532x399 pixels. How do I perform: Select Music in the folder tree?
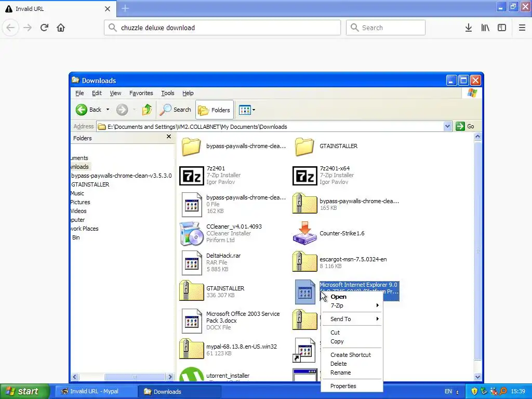(x=77, y=193)
